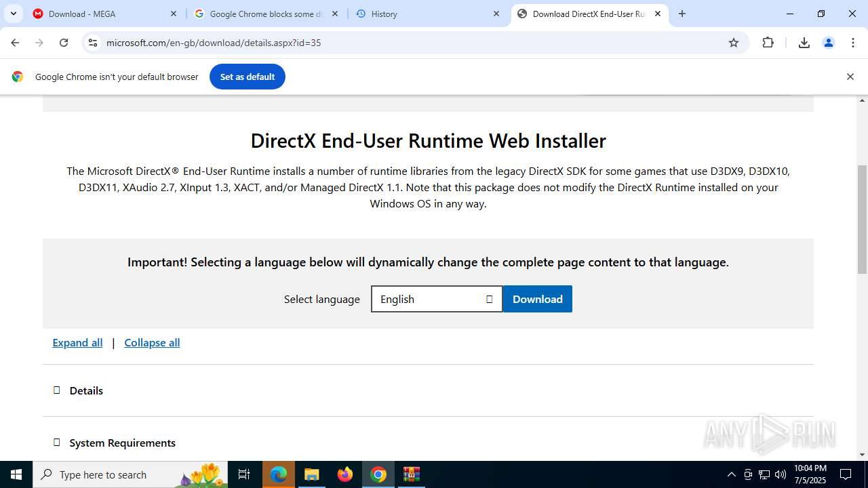Click the page vertical scrollbar thumb
This screenshot has width=868, height=488.
tap(863, 219)
